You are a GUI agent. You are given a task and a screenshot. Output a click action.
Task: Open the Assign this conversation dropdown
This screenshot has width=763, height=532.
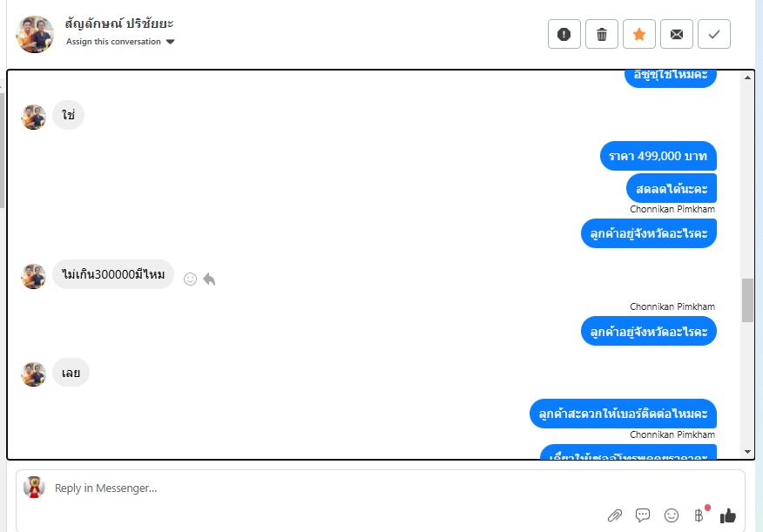click(x=120, y=42)
